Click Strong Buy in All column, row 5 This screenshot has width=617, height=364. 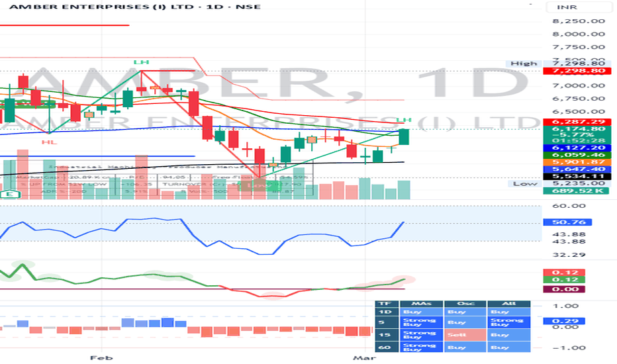point(509,322)
